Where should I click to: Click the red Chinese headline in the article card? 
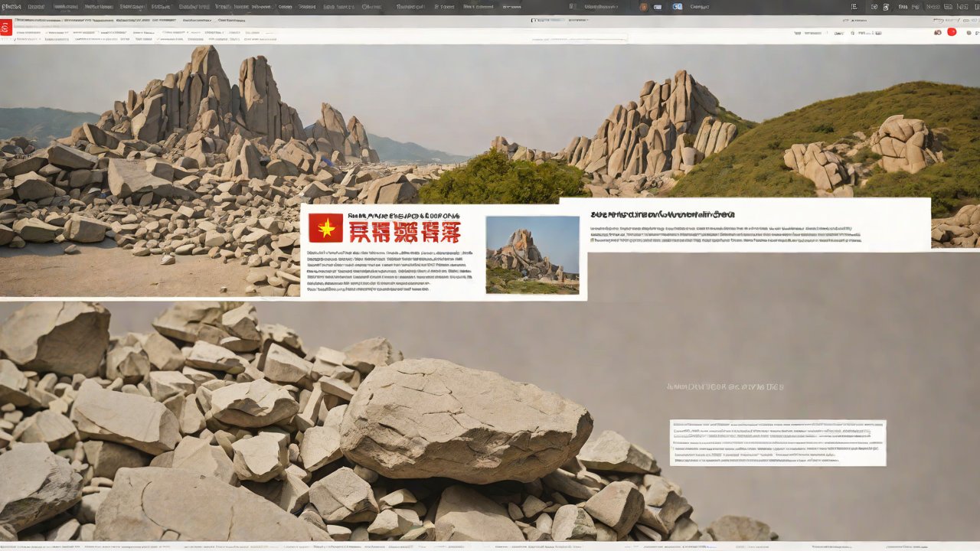[404, 232]
